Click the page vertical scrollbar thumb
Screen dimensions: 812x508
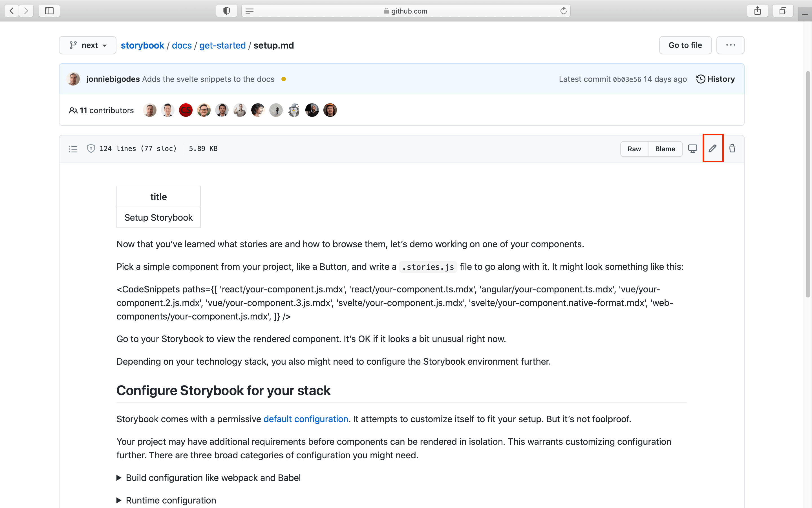click(808, 184)
